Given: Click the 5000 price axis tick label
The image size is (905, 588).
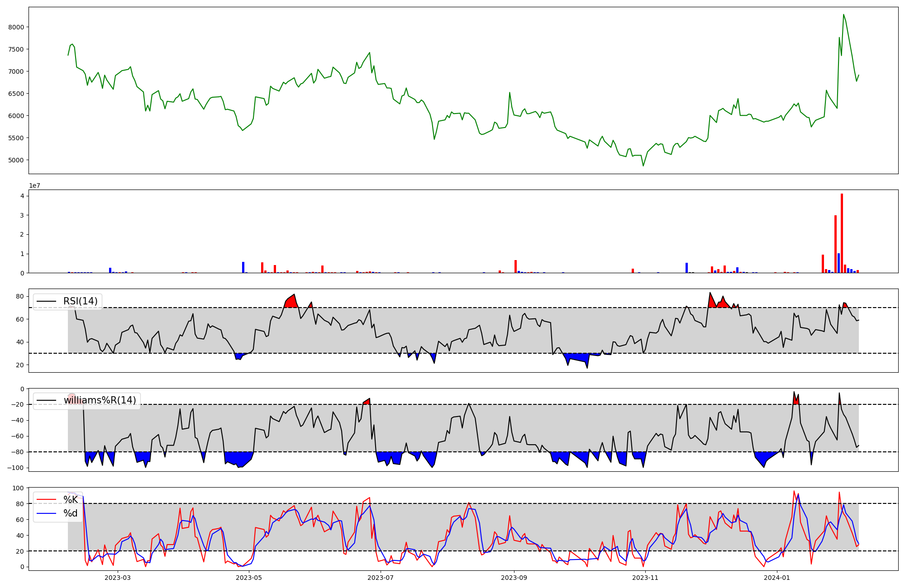Looking at the screenshot, I should tap(16, 160).
